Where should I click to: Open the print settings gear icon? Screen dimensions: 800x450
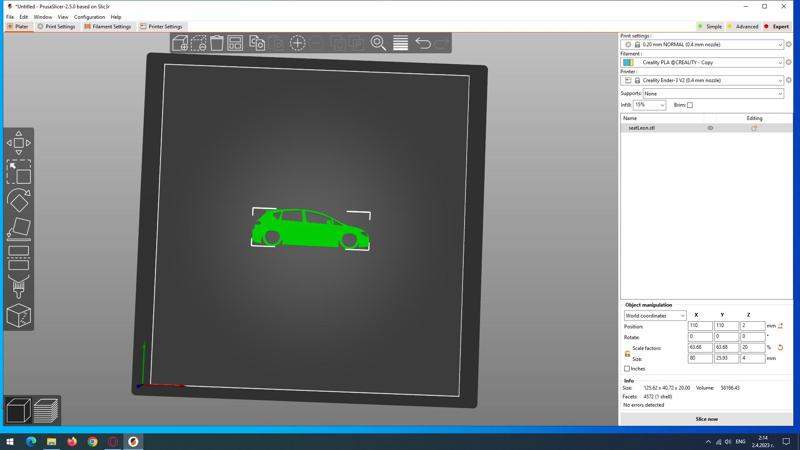pos(789,44)
